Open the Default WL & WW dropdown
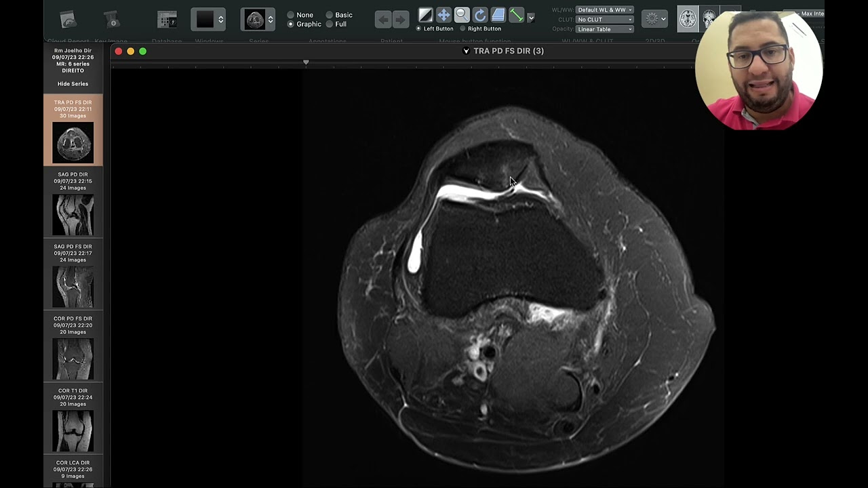 [x=604, y=10]
